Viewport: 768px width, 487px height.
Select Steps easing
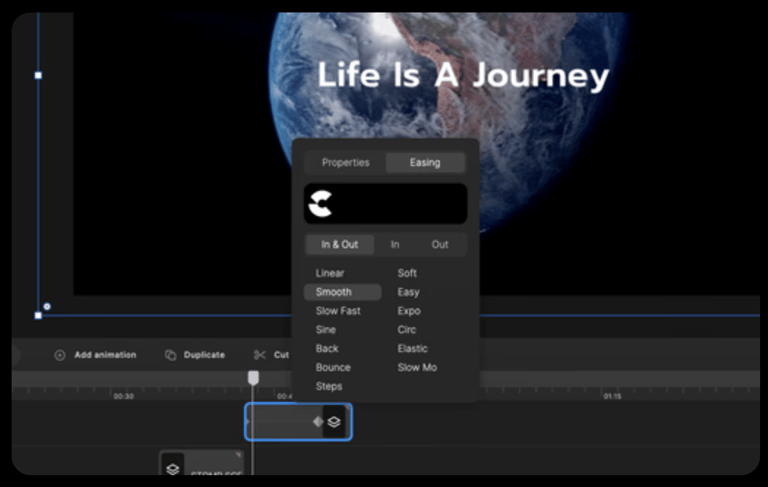click(x=329, y=387)
